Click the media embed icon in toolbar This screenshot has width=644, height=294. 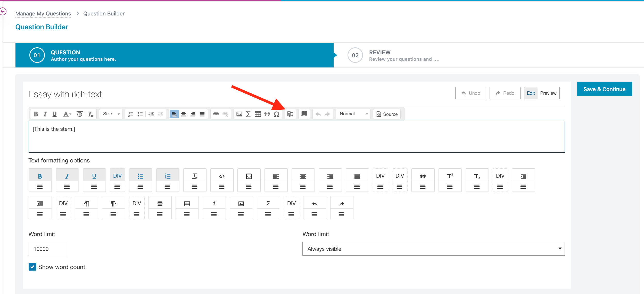coord(290,114)
